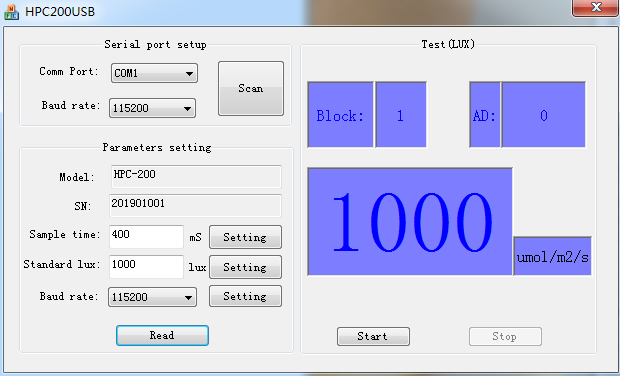
Task: Apply the Sample time Setting button
Action: [x=245, y=237]
